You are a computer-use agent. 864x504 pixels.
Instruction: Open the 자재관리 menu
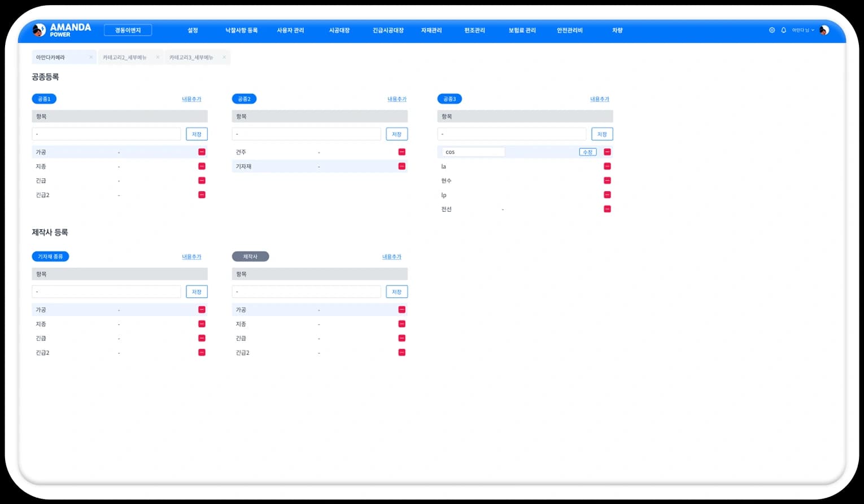(431, 30)
